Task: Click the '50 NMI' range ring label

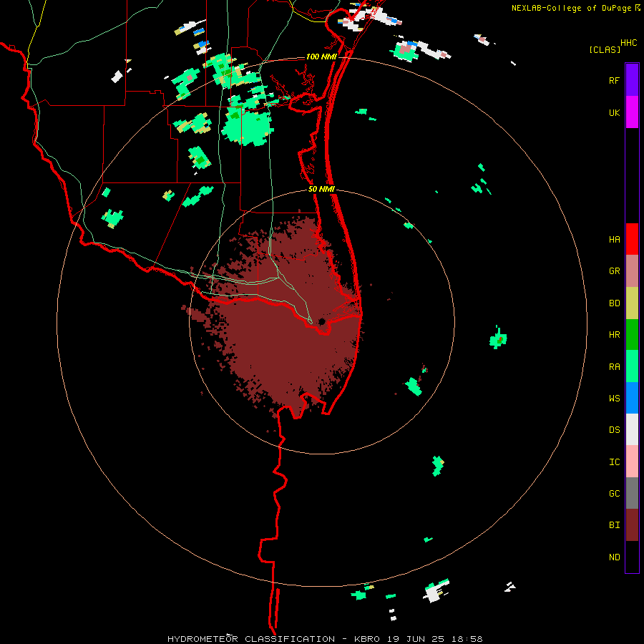Action: pyautogui.click(x=321, y=189)
